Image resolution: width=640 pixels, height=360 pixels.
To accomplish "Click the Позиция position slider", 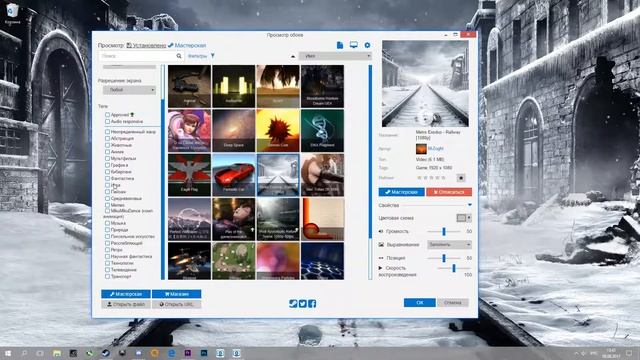I will pos(444,258).
